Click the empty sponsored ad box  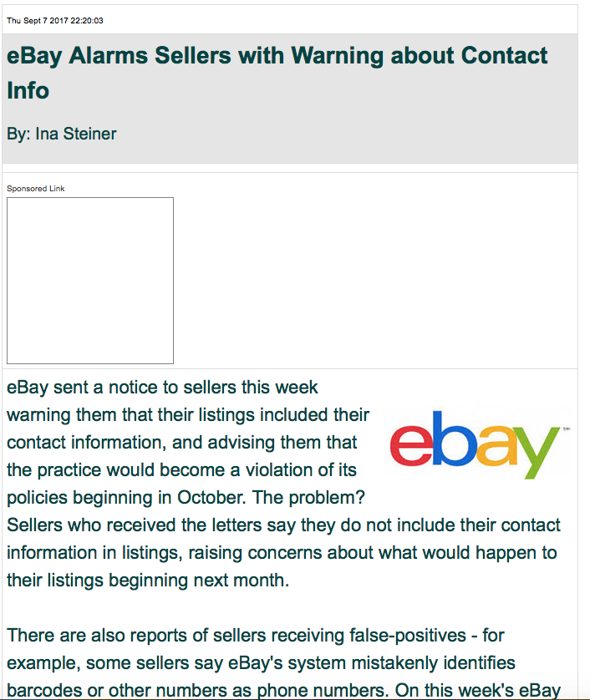tap(90, 281)
